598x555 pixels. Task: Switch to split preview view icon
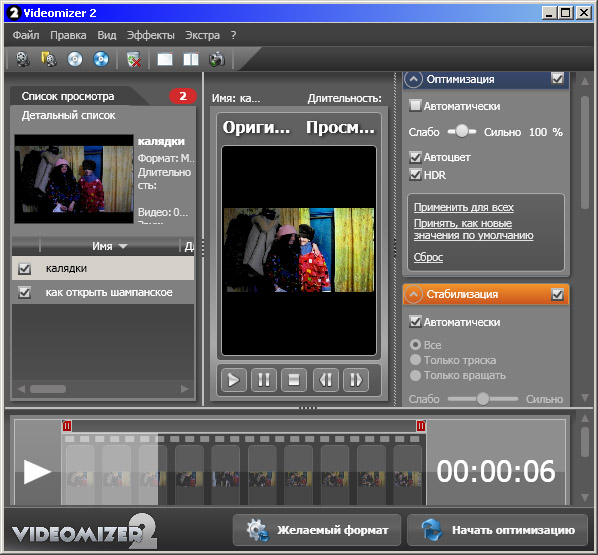tap(191, 60)
